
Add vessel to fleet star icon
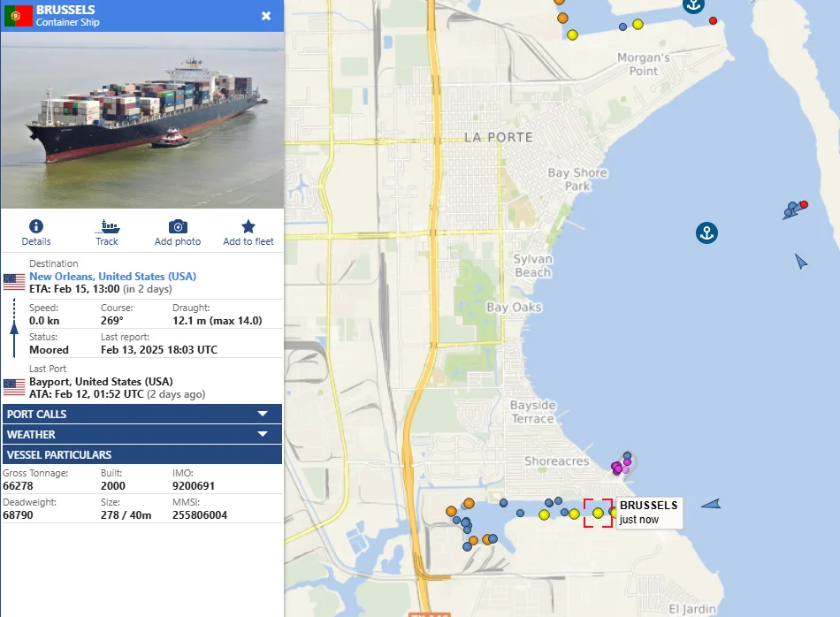click(x=248, y=226)
